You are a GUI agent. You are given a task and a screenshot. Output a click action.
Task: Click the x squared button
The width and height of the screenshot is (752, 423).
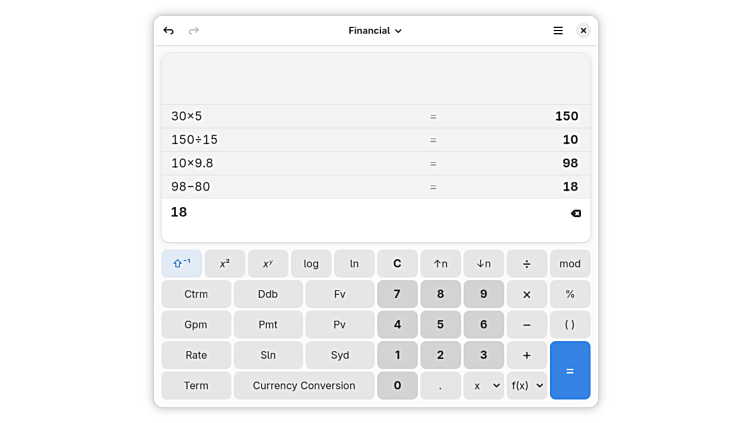click(224, 264)
